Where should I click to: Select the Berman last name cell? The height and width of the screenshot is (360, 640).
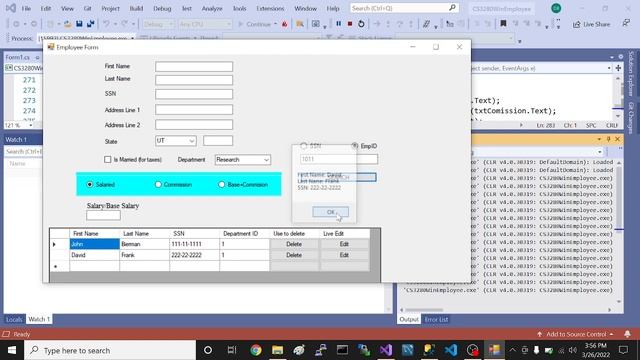144,244
